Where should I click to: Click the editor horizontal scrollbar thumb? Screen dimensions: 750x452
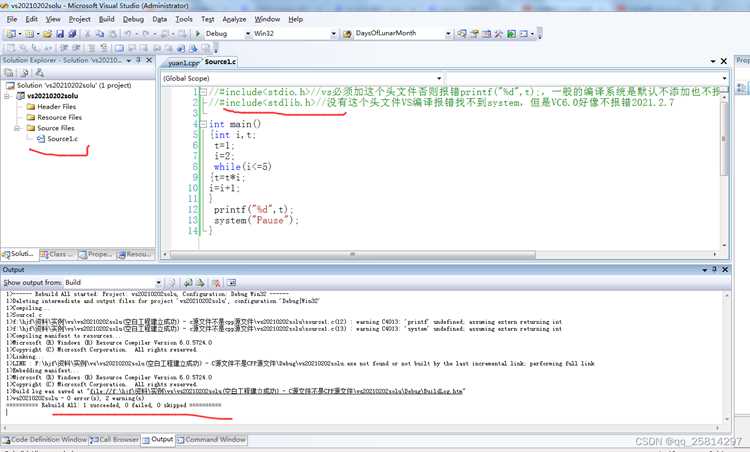point(353,254)
